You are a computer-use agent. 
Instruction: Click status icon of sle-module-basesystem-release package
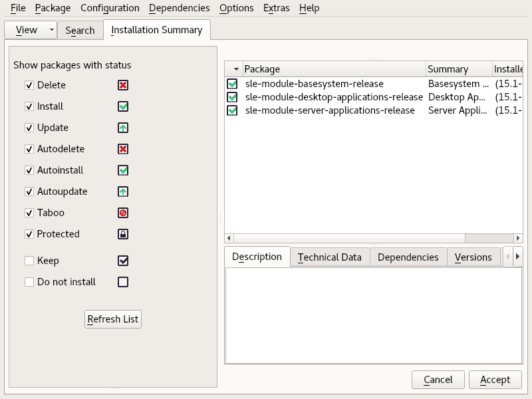[x=232, y=84]
